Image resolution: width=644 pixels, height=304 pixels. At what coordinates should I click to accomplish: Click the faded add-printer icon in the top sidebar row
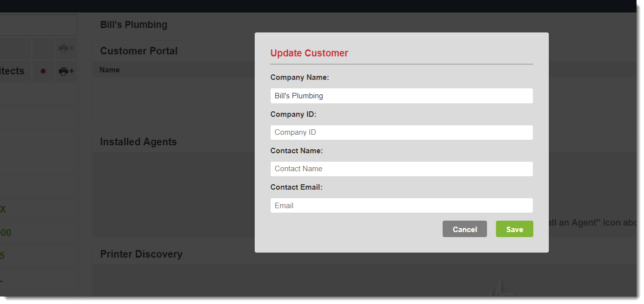(66, 49)
